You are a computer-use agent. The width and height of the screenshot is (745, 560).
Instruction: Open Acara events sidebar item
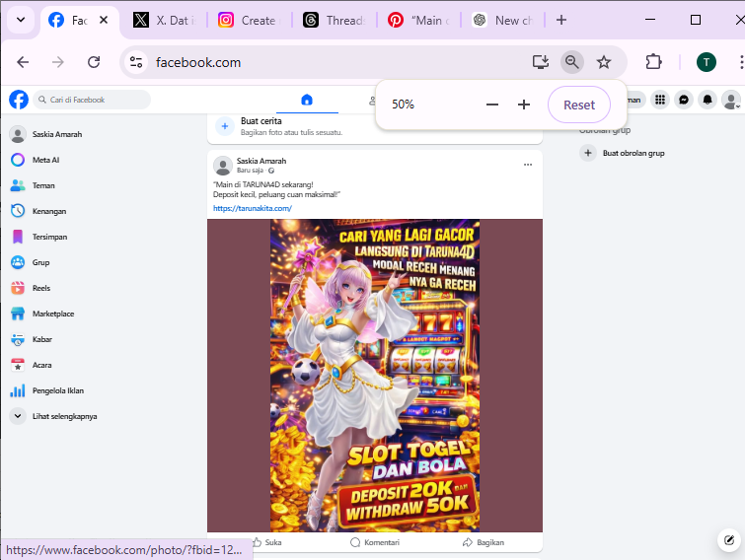pos(41,365)
